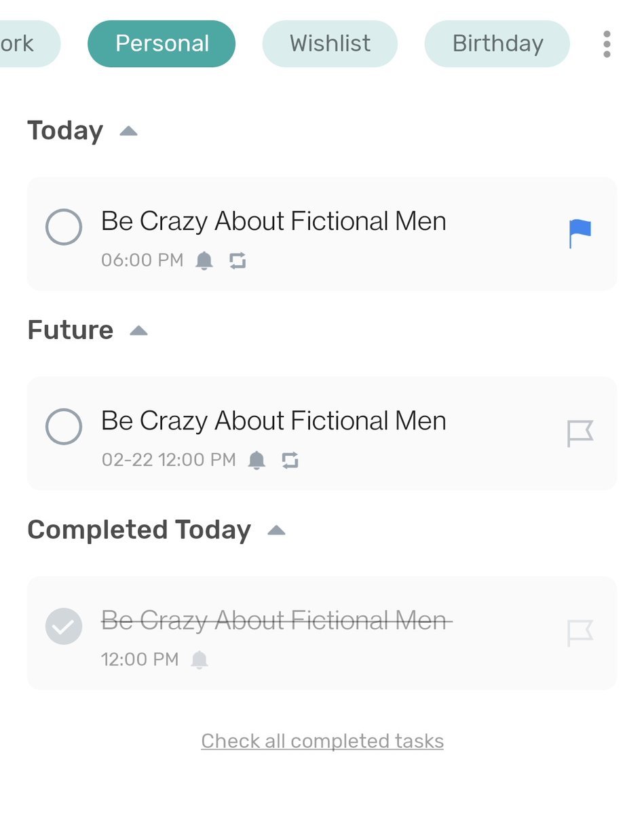Click bell reminder icon on 06:00 PM task
Image resolution: width=644 pixels, height=814 pixels.
tap(204, 260)
